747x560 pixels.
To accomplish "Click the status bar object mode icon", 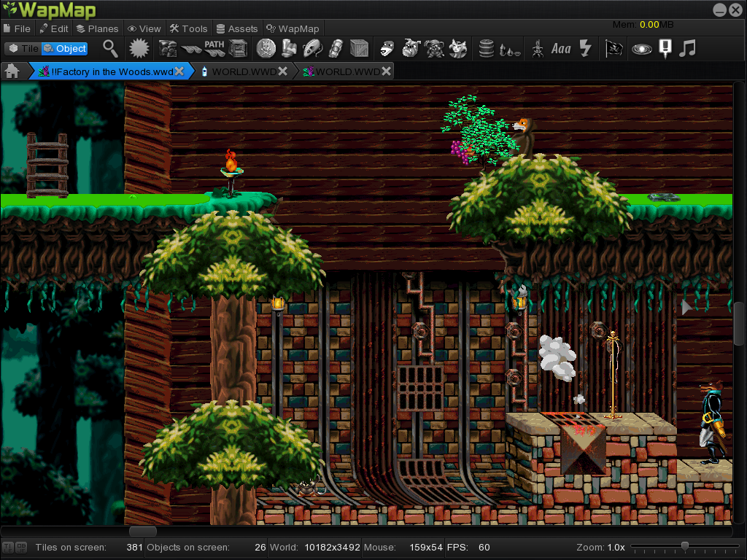I will tap(21, 548).
